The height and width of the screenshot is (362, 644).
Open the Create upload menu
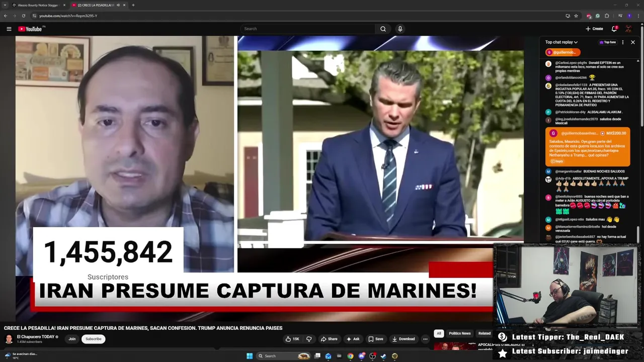(x=594, y=29)
